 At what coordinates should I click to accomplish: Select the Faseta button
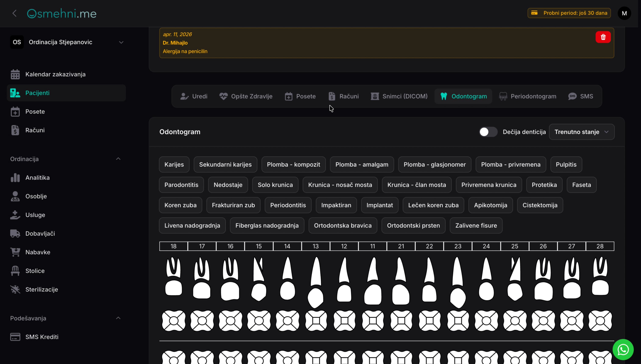pyautogui.click(x=581, y=185)
